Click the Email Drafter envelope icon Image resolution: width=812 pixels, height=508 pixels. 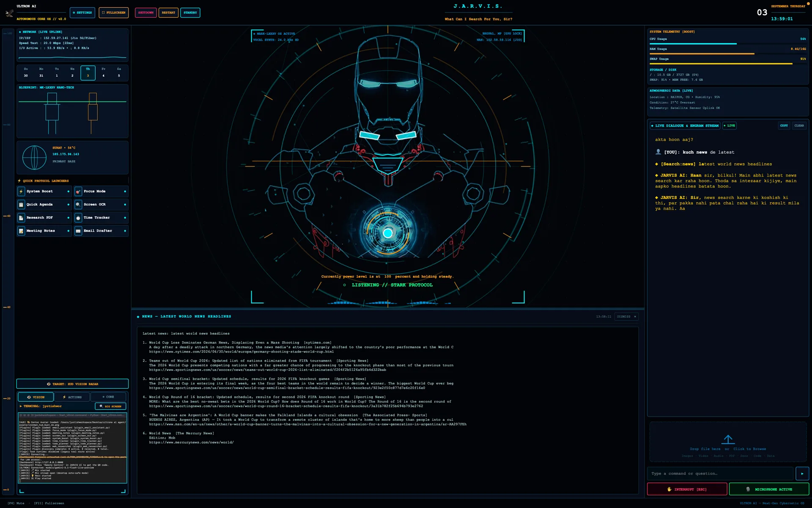tap(78, 231)
